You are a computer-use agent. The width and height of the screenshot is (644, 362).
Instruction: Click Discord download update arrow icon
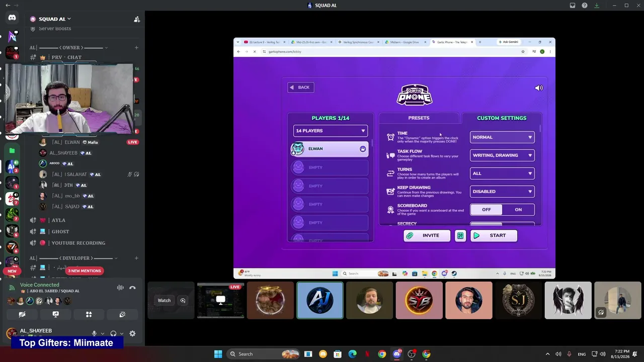click(x=597, y=6)
